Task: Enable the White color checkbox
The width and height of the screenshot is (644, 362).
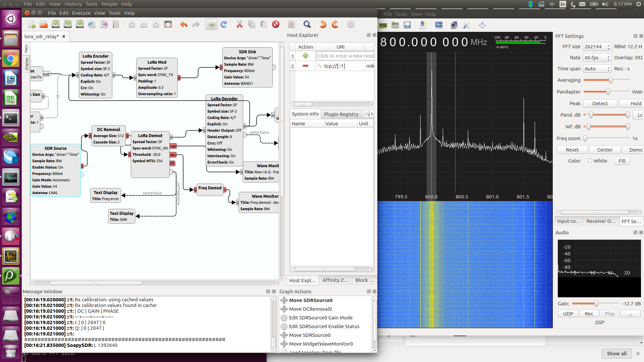Action: [590, 161]
